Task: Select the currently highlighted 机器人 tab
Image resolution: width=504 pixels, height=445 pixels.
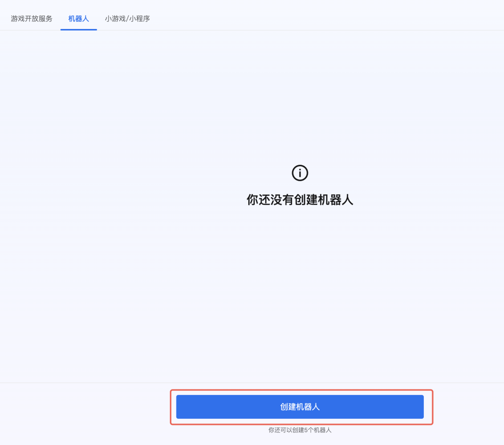Action: [x=78, y=19]
